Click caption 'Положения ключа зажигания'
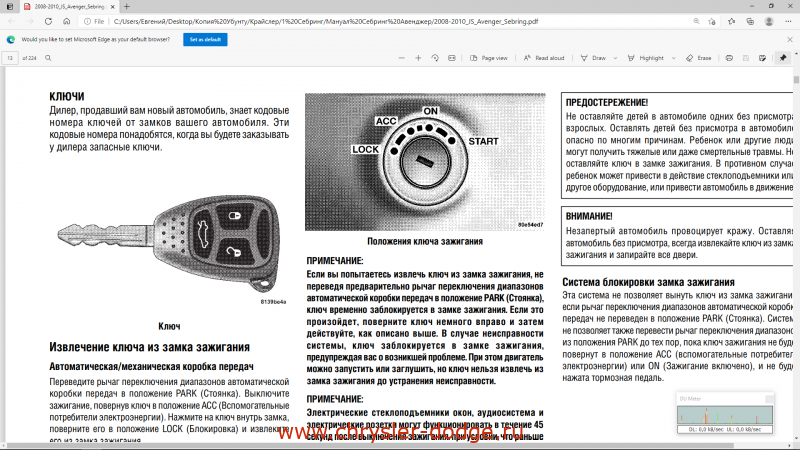 pyautogui.click(x=425, y=241)
